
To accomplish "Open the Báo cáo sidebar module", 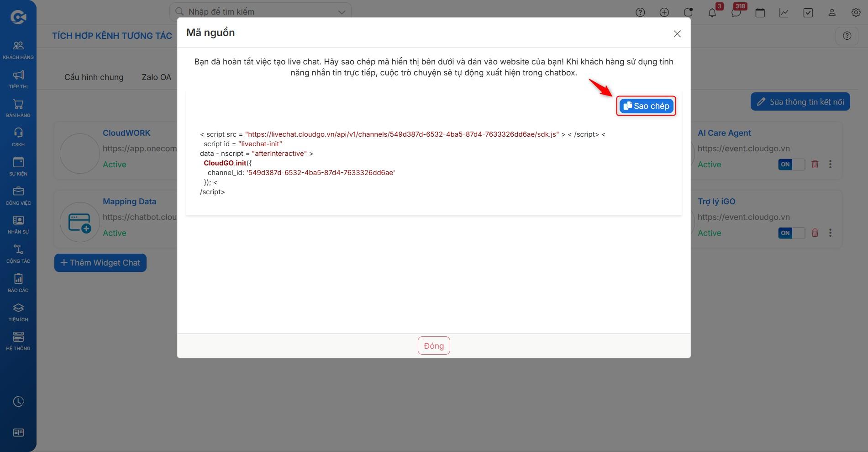I will pyautogui.click(x=18, y=283).
